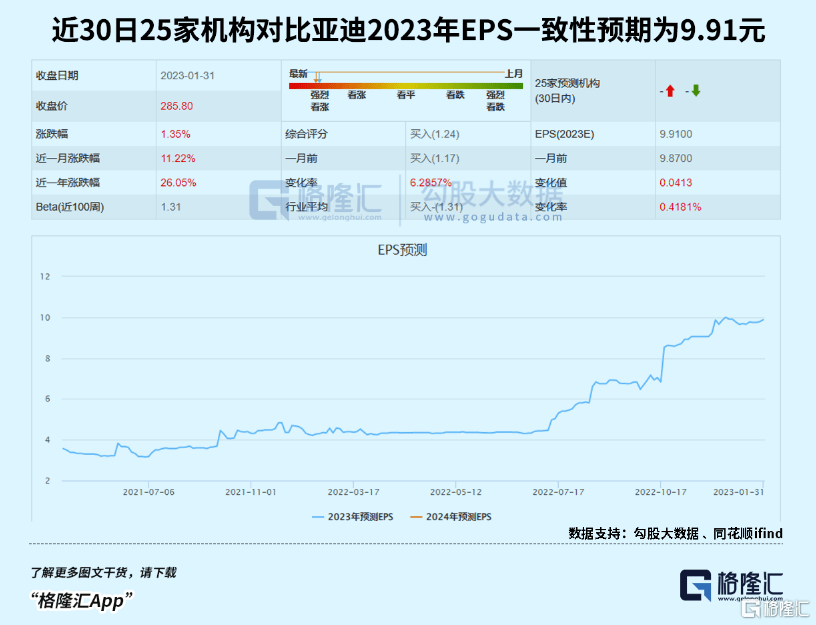Click the EPS(2023E) label
816x625 pixels.
point(565,134)
